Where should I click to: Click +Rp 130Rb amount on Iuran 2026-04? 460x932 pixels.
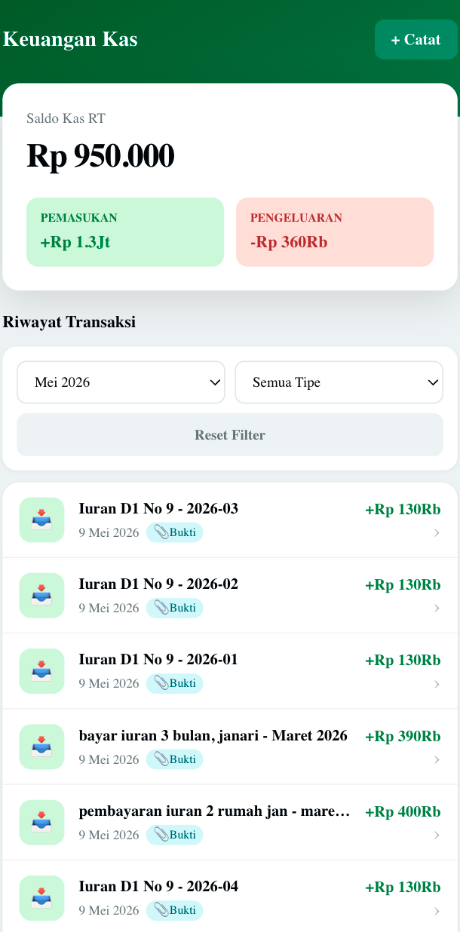click(402, 888)
